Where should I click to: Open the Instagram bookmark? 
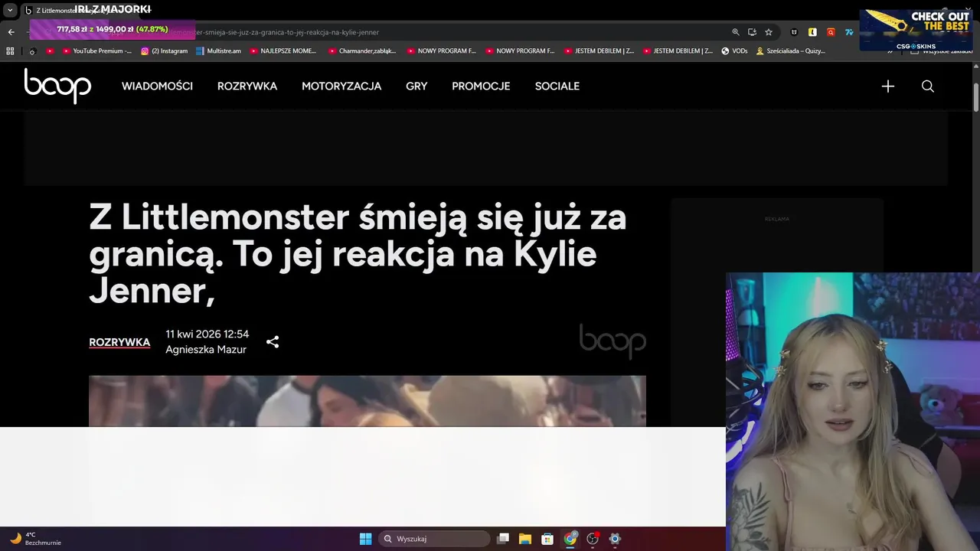(164, 51)
